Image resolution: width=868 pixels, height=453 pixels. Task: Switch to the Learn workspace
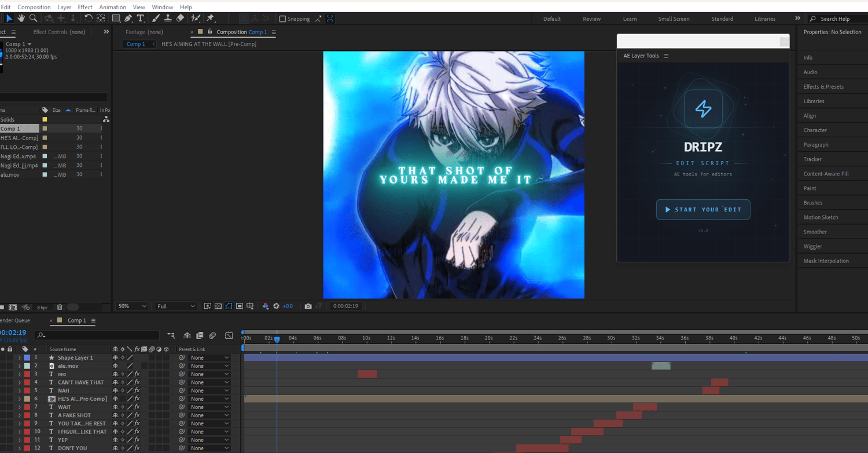(630, 19)
